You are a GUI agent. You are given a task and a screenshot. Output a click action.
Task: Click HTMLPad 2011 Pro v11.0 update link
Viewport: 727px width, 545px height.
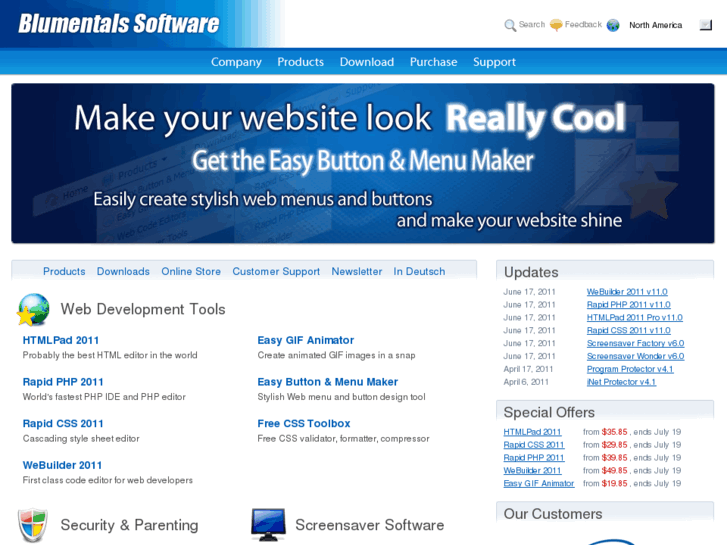635,318
